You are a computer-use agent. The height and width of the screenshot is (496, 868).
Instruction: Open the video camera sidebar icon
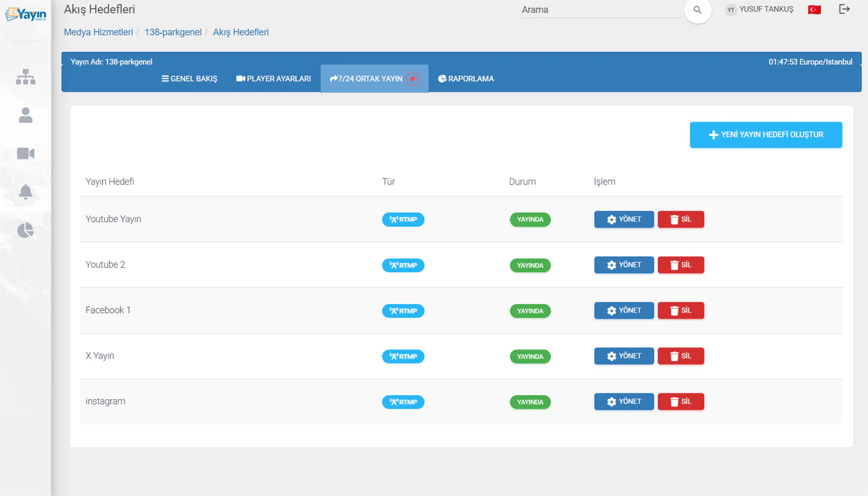(x=25, y=154)
